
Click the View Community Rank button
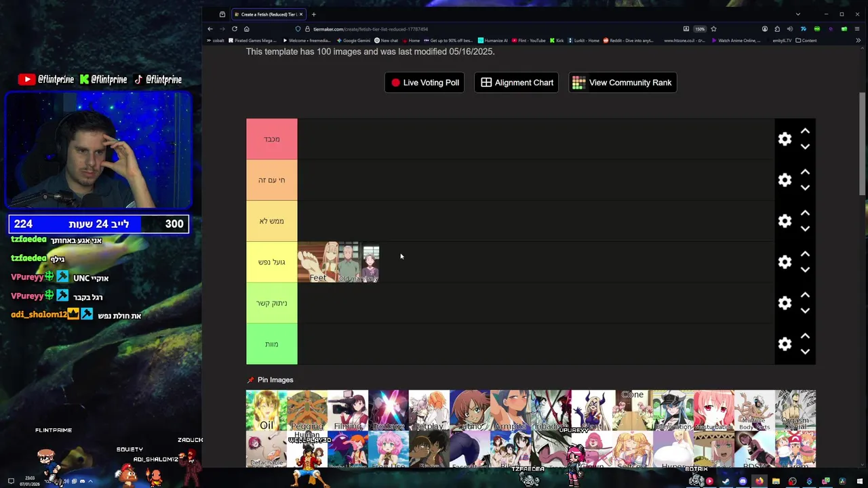[623, 83]
